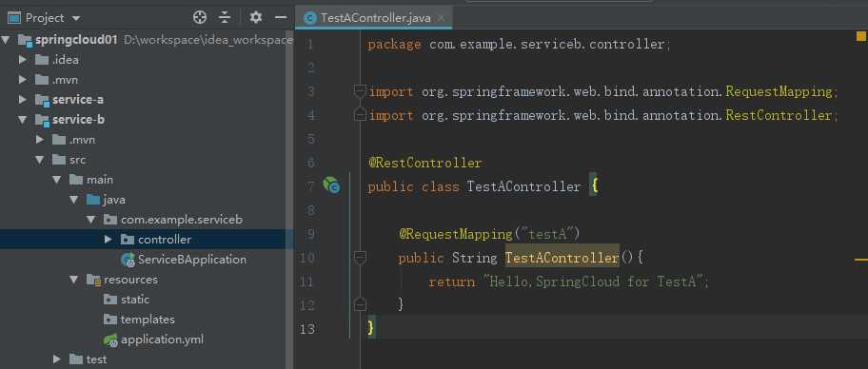Open Project panel settings gear
This screenshot has height=369, width=868.
(x=255, y=18)
